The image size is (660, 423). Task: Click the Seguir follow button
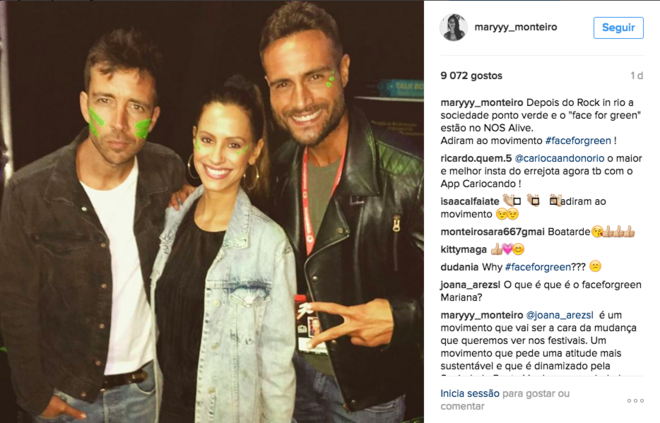(x=618, y=28)
